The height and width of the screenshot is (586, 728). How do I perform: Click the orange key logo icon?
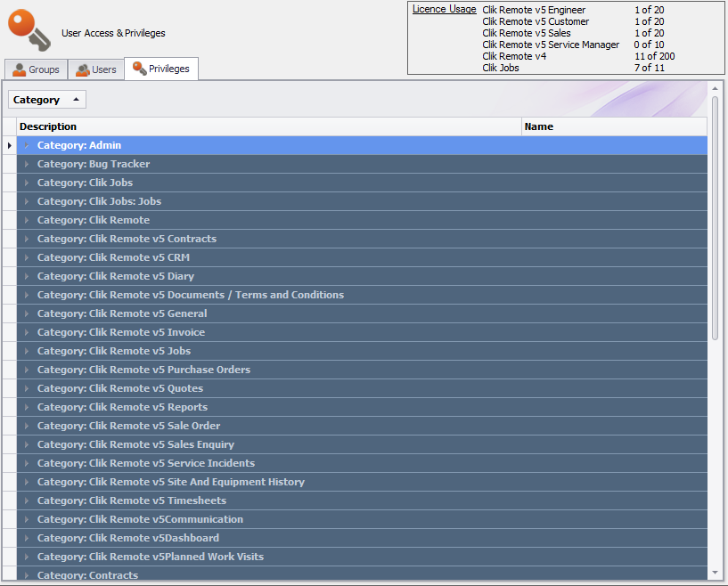(29, 30)
